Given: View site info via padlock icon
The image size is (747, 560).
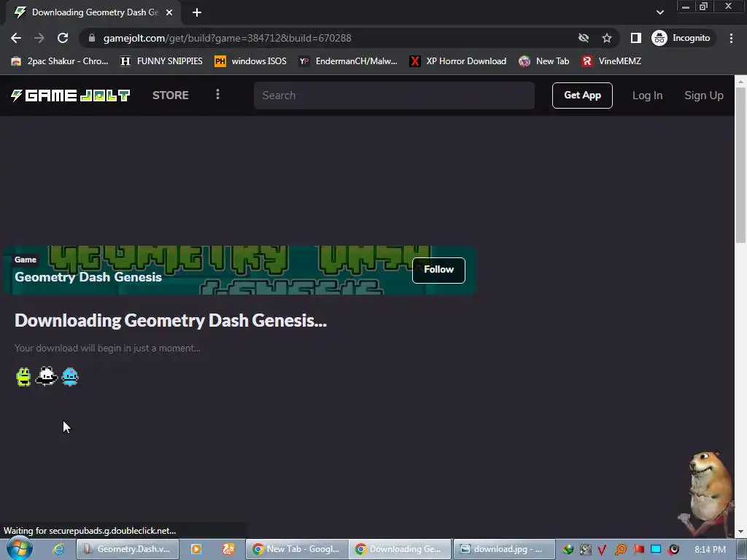Looking at the screenshot, I should (92, 38).
